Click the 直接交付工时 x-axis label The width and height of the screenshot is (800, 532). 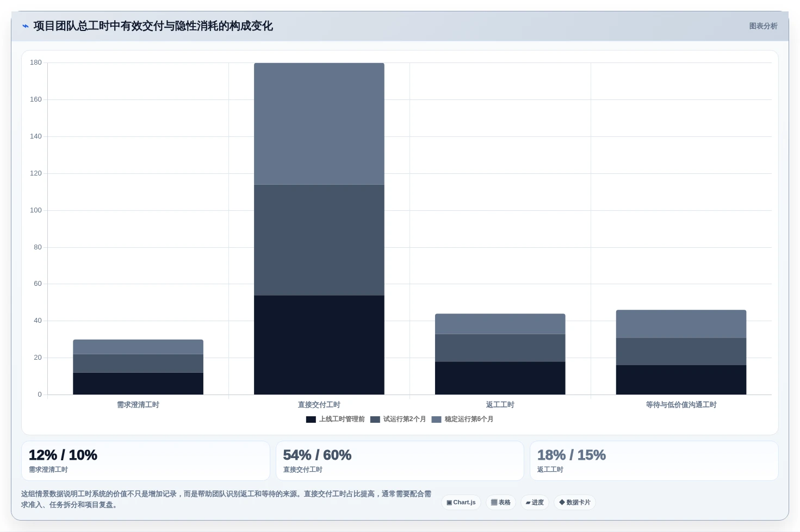[319, 405]
